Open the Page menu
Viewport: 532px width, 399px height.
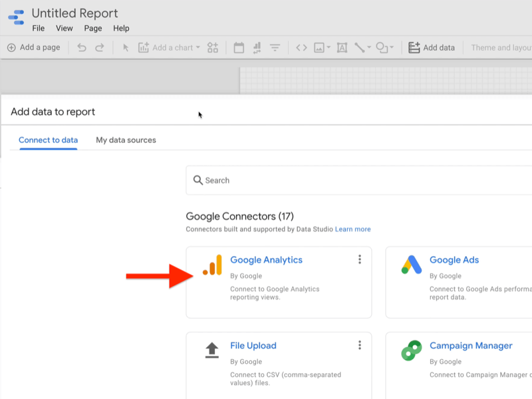[93, 29]
